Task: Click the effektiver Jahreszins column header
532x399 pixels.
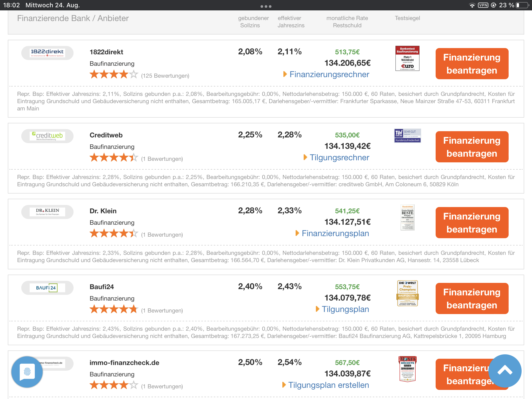Action: pos(291,22)
